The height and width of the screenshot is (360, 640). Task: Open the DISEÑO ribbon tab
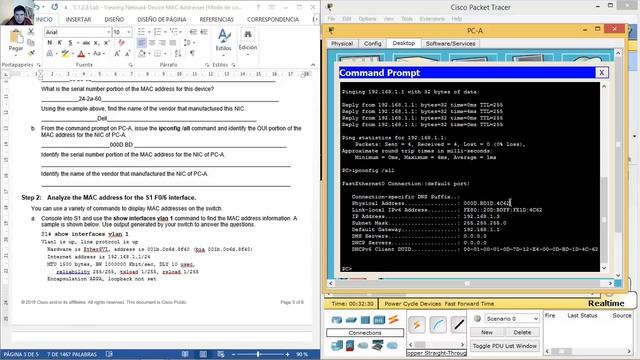tap(114, 19)
